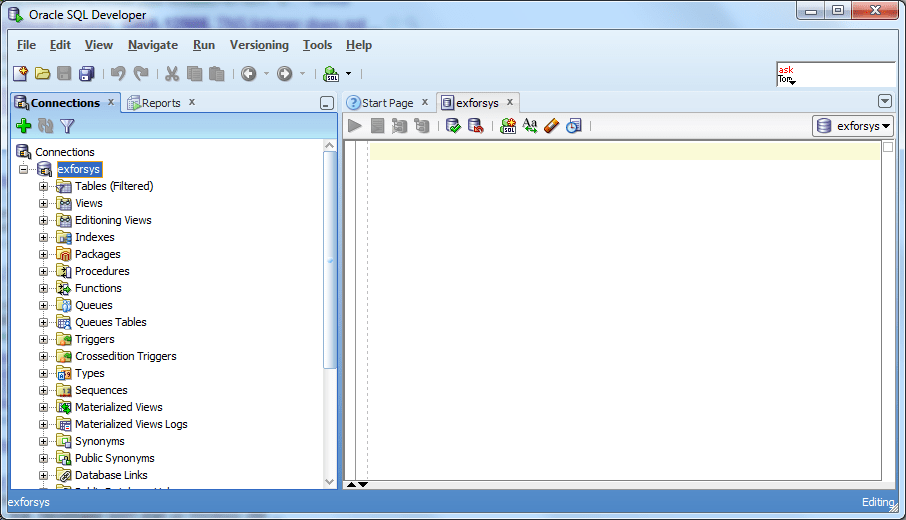The image size is (906, 520).
Task: Click the Save icon in toolbar
Action: [64, 73]
